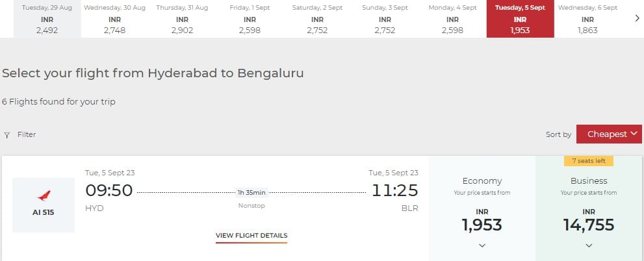Image resolution: width=644 pixels, height=261 pixels.
Task: Click the Filter label
Action: (x=27, y=135)
